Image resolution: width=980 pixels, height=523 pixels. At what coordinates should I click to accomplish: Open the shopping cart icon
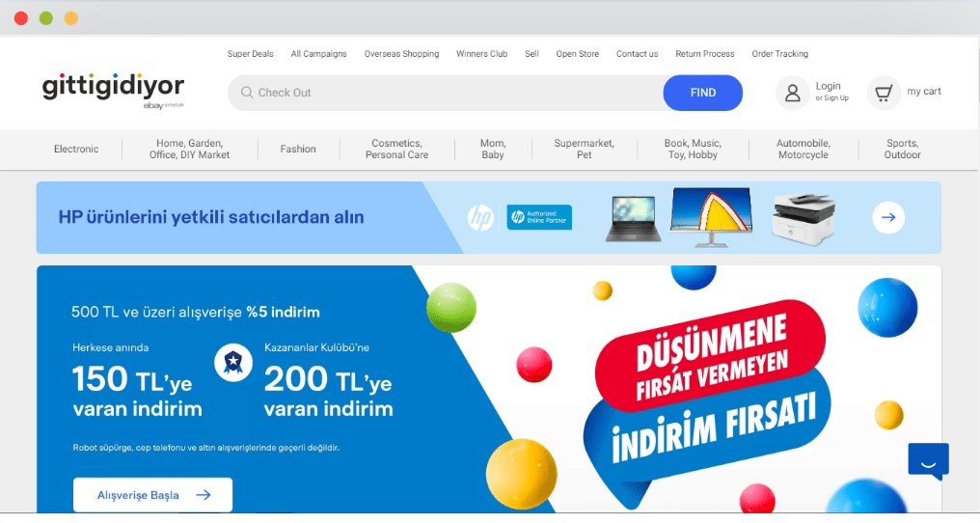[884, 94]
